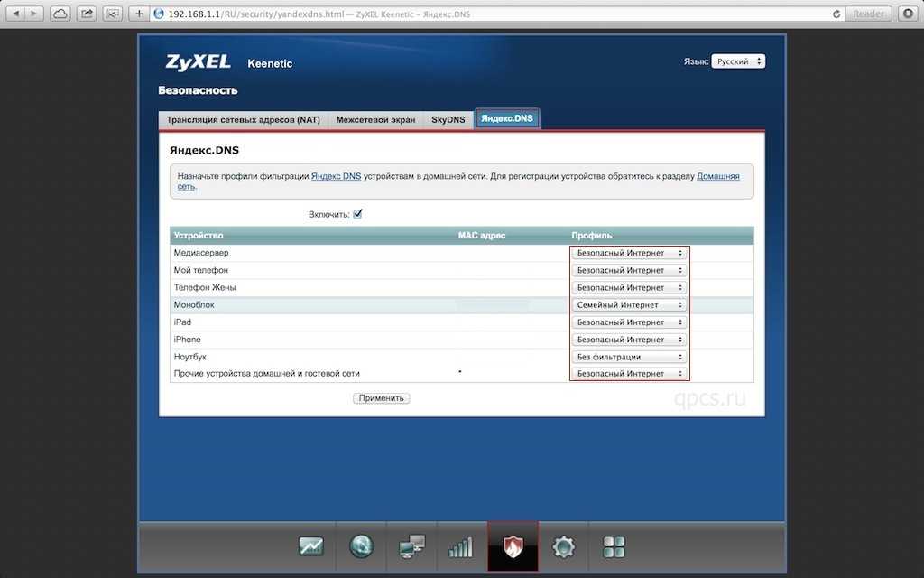Open profile dropdown for Телефон Жены
Viewport: 924px width, 578px height.
tap(629, 288)
